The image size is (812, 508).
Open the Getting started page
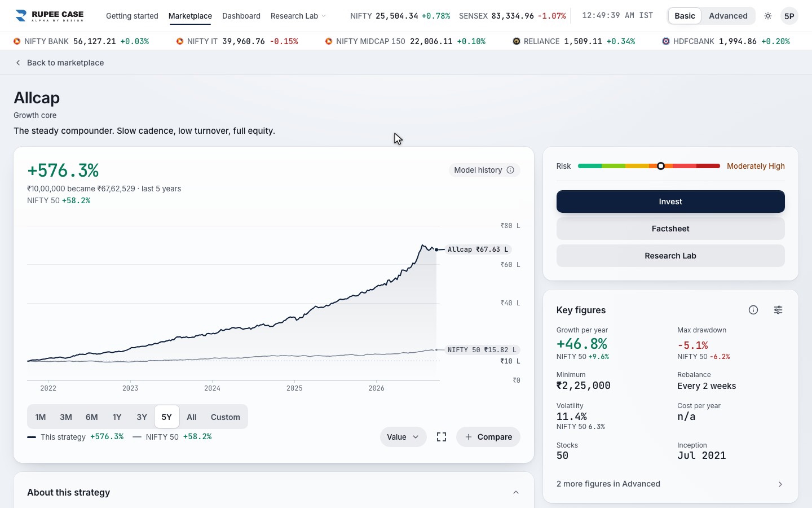(132, 16)
